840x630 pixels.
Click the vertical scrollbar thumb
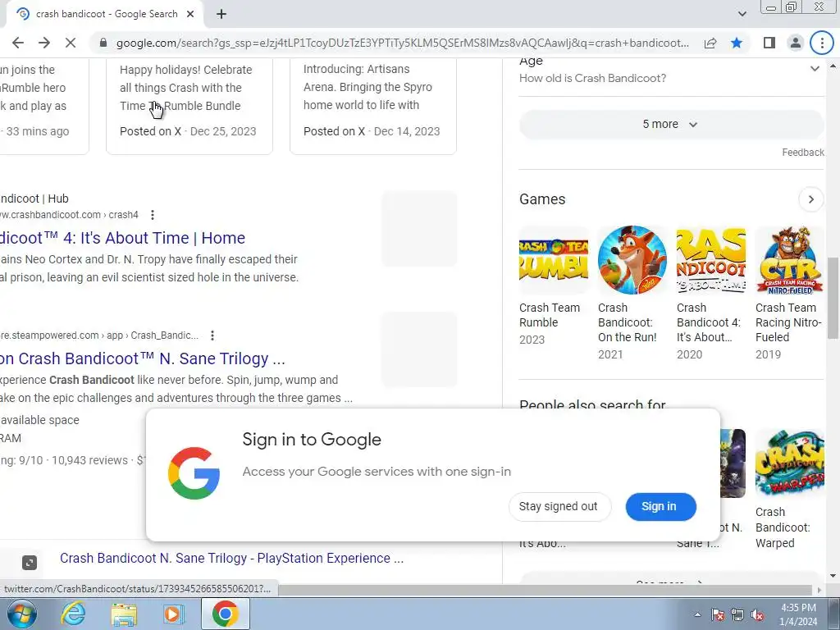click(833, 298)
